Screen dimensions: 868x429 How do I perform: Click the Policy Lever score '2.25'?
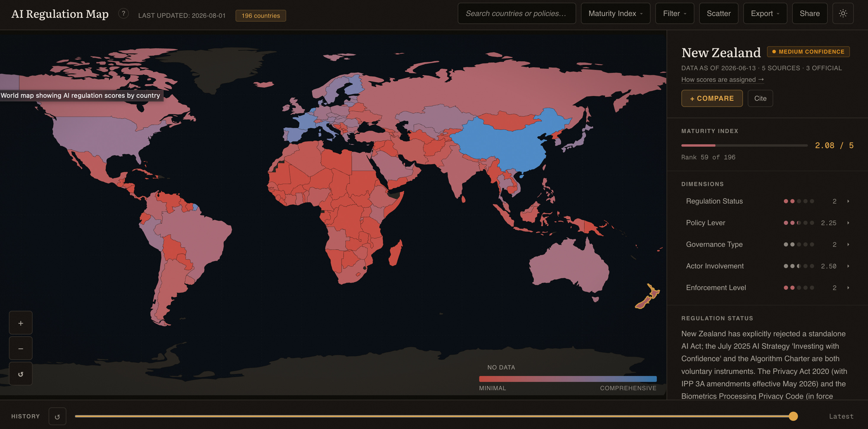[828, 223]
